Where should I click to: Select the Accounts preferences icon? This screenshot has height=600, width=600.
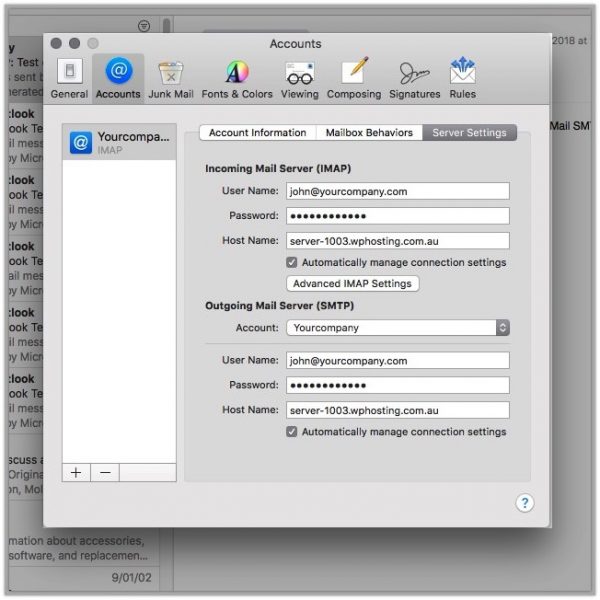tap(118, 78)
